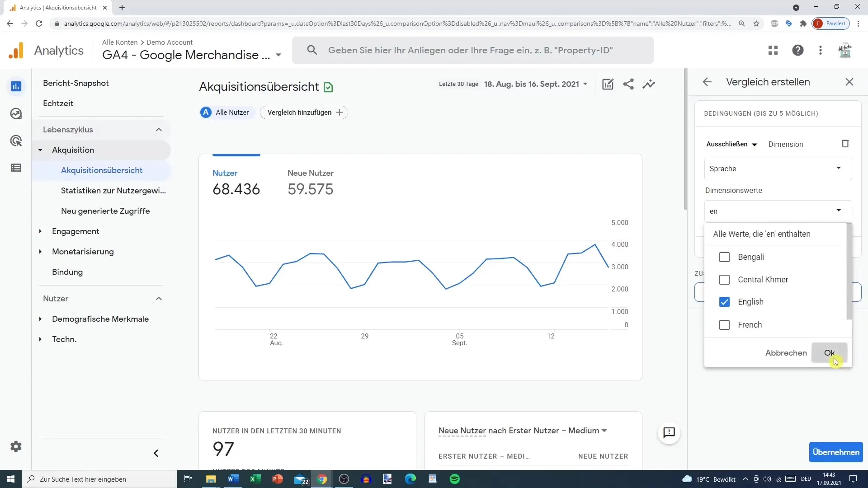Open the Explore section in left rail

pos(16,113)
